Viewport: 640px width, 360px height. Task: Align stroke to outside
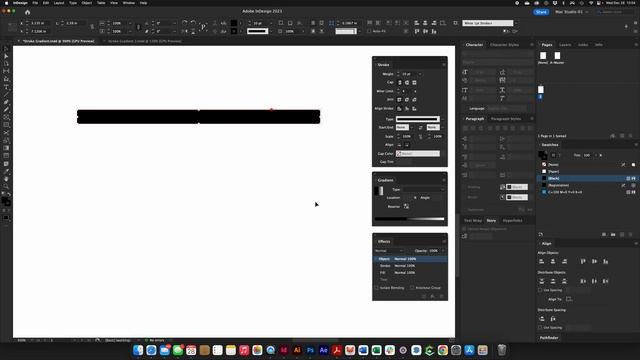[x=414, y=109]
